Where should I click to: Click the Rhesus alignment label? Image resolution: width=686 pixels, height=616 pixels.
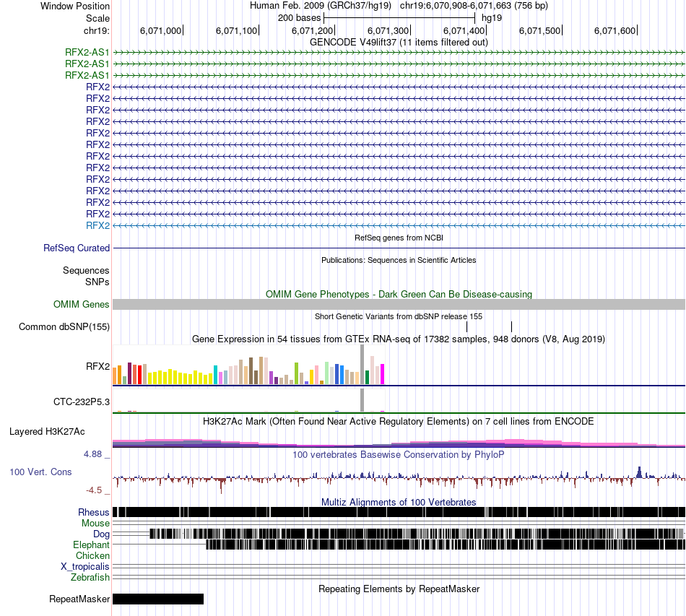[94, 512]
